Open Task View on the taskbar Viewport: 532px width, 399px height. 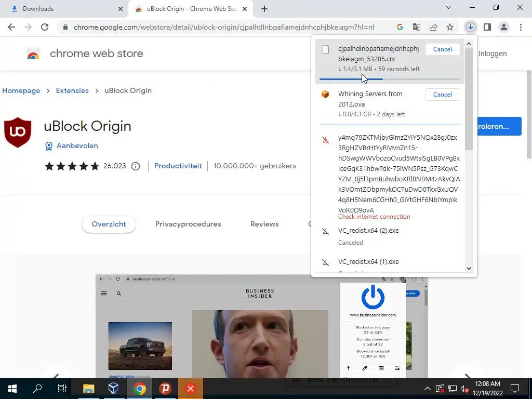point(62,389)
